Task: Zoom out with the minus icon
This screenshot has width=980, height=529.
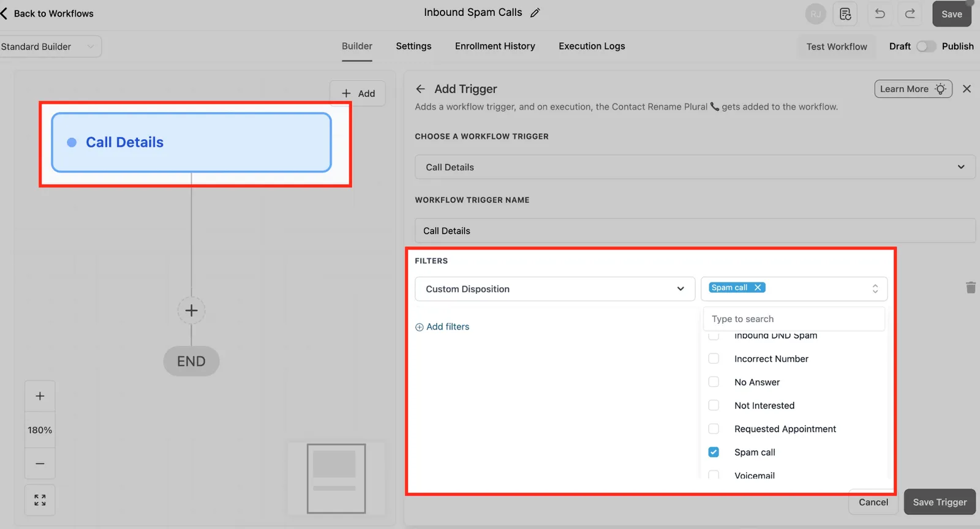Action: (40, 463)
